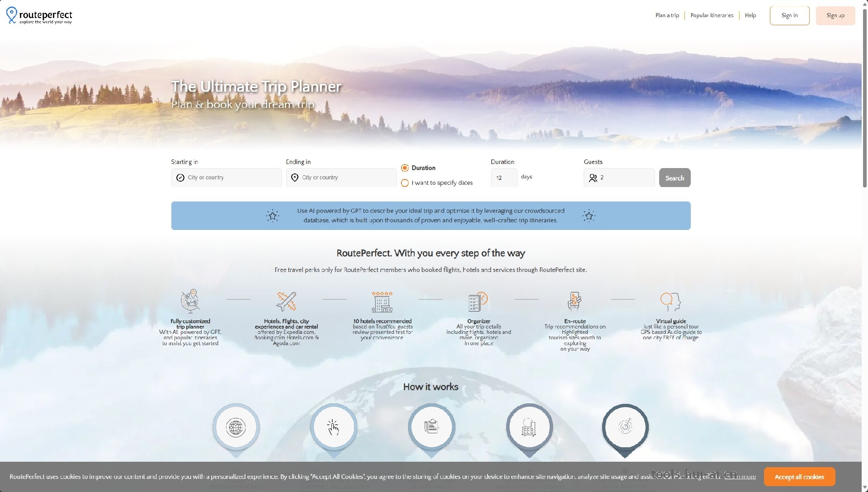This screenshot has width=868, height=492.
Task: Open the Guests selector field
Action: (619, 178)
